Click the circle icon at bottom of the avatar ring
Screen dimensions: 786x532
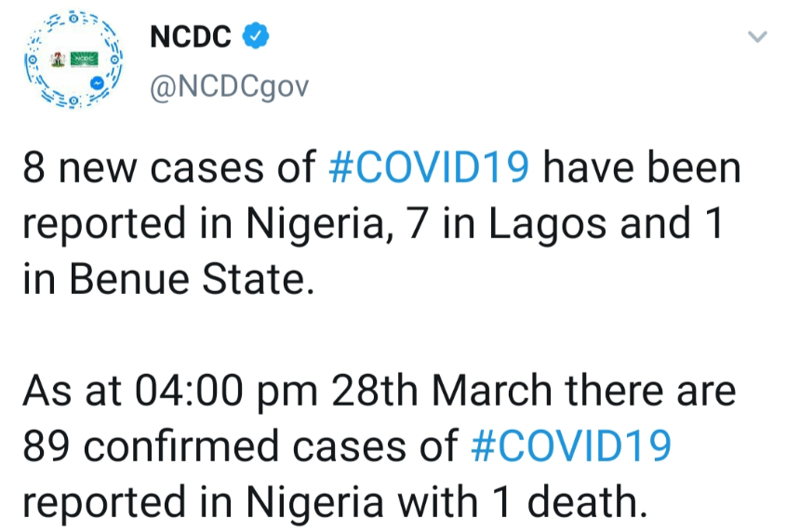(73, 101)
